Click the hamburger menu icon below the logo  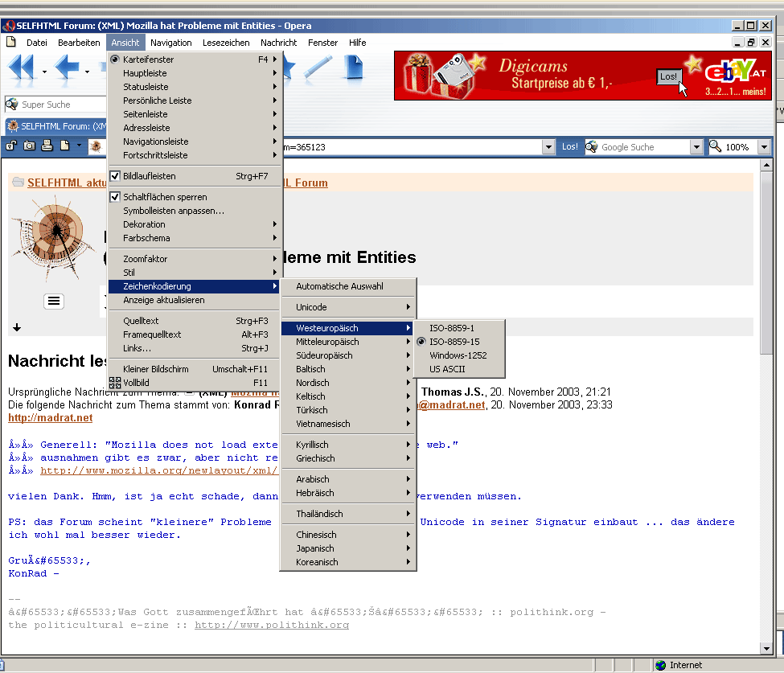click(54, 301)
